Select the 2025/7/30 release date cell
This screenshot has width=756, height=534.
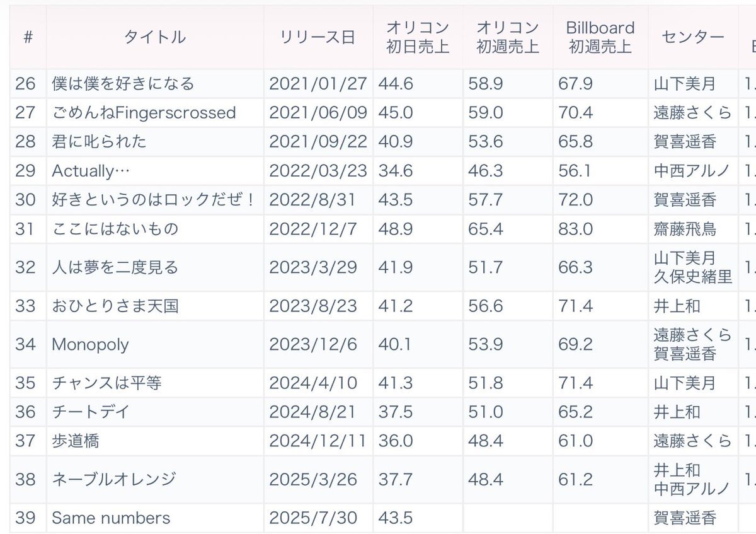[313, 518]
